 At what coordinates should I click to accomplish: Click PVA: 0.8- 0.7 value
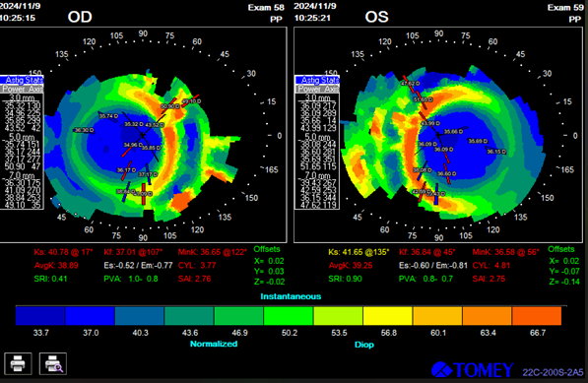[x=426, y=279]
